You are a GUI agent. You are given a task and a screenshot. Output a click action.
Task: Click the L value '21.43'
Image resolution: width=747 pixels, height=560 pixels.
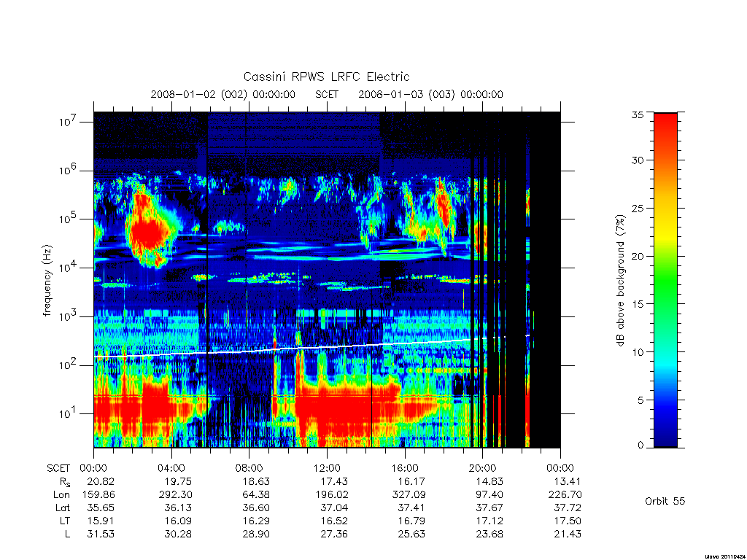(x=568, y=534)
